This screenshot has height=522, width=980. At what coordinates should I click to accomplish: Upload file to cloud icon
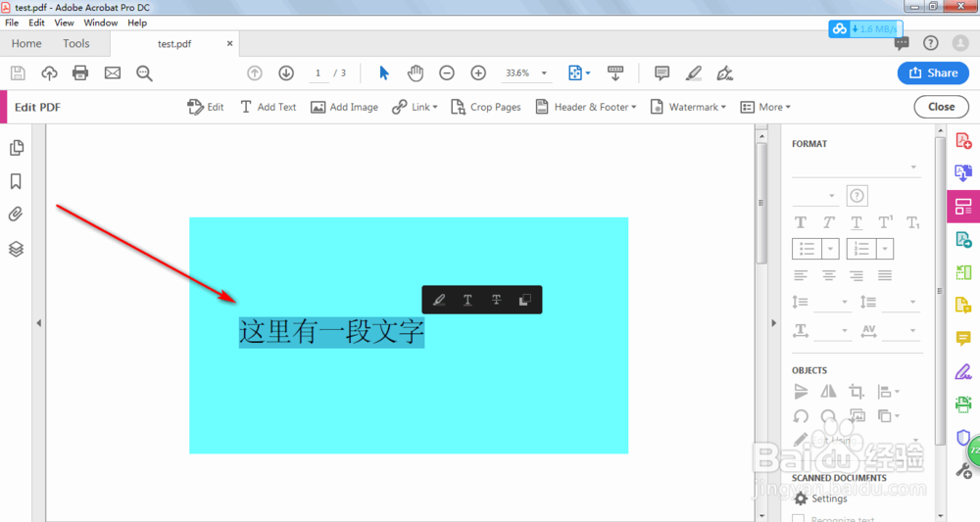[49, 73]
